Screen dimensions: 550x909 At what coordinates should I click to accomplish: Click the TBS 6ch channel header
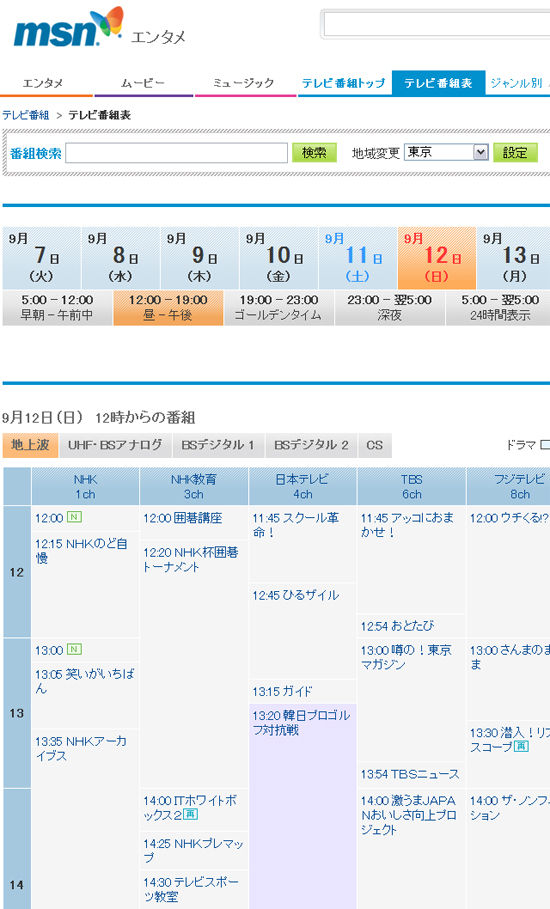411,486
